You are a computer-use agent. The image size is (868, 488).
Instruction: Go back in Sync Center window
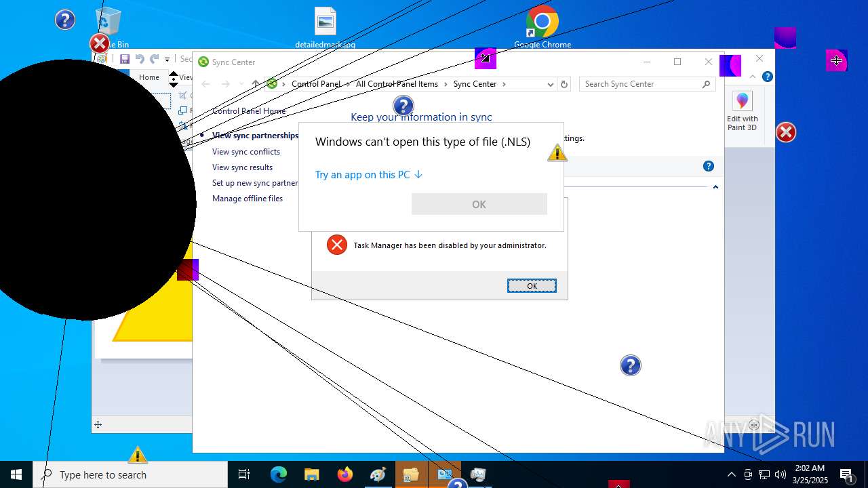[206, 84]
